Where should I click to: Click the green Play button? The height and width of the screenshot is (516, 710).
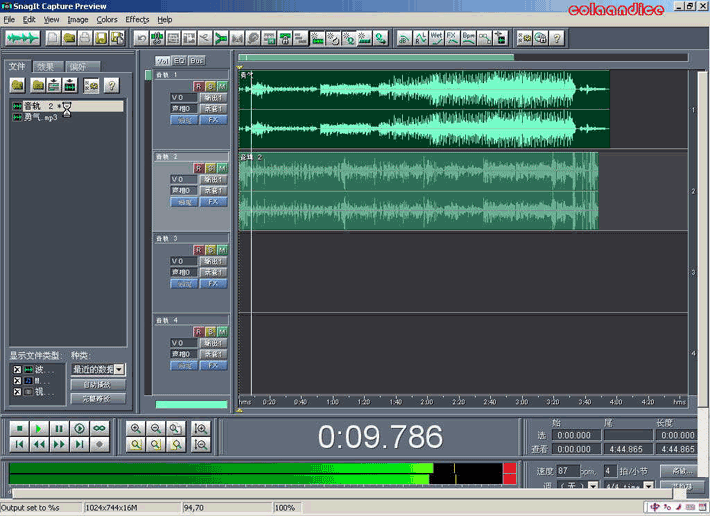(x=38, y=428)
